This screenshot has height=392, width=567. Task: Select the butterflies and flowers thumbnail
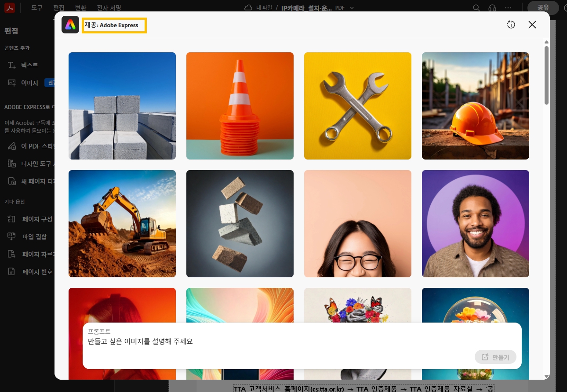[358, 305]
